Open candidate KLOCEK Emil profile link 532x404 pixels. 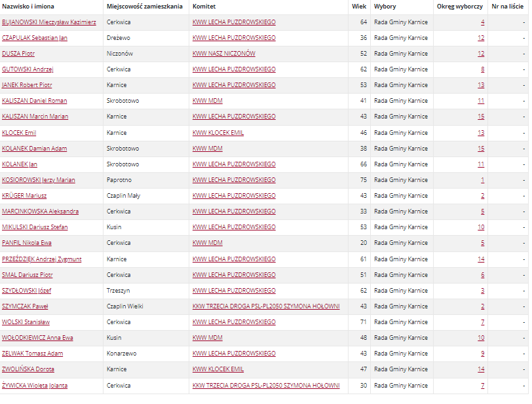[19, 133]
